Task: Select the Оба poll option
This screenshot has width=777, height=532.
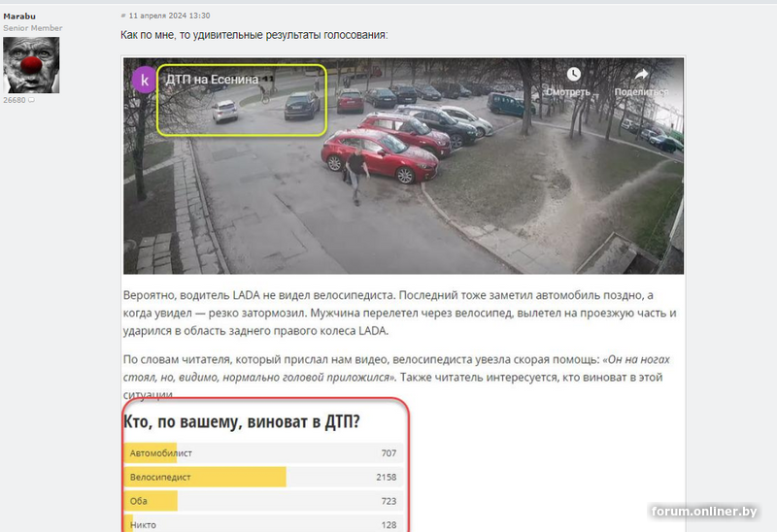Action: [263, 501]
